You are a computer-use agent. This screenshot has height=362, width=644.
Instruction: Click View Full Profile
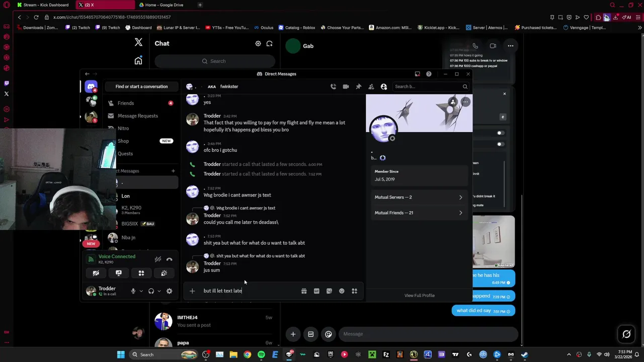420,296
